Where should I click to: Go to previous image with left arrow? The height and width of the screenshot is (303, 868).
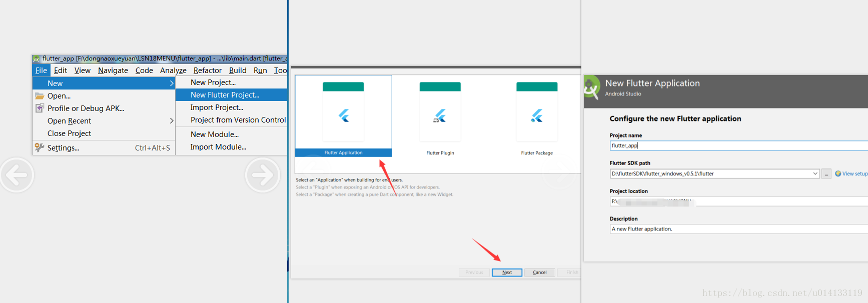[17, 175]
